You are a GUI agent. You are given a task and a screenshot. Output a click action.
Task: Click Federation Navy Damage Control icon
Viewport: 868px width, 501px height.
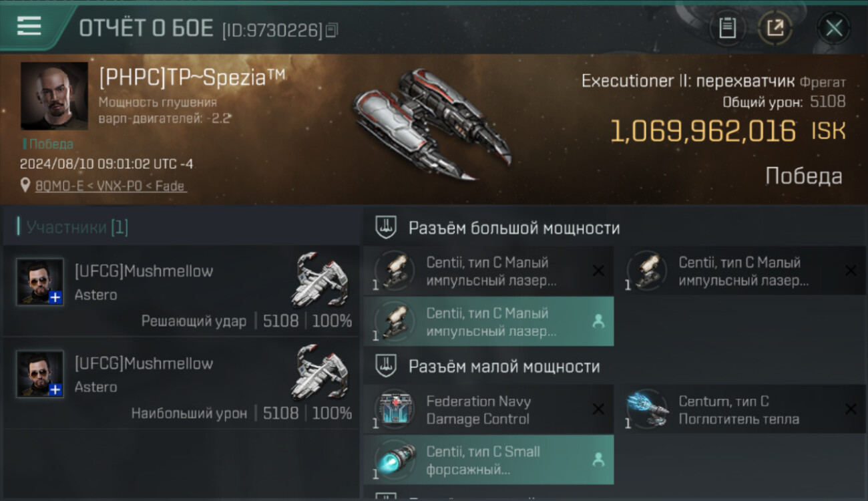[395, 409]
